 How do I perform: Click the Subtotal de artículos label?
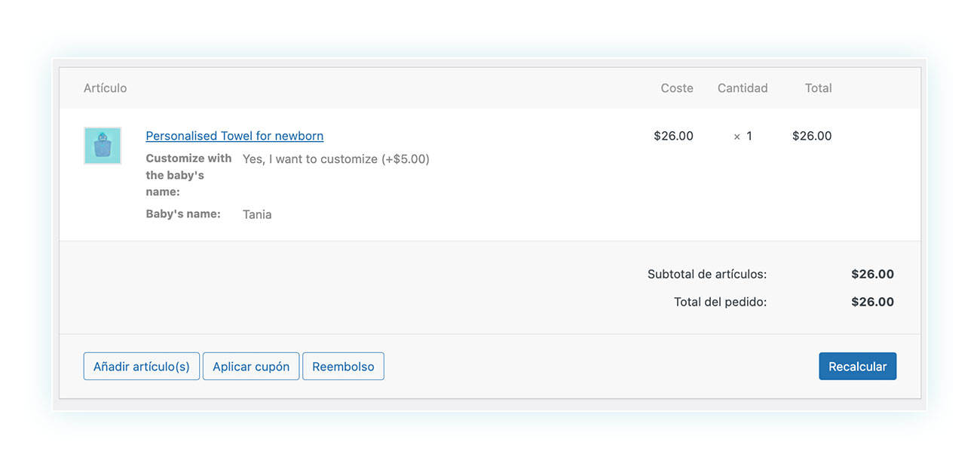pos(707,275)
